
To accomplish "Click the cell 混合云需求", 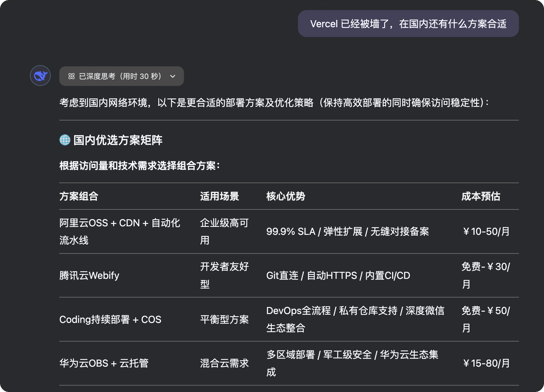I will [x=224, y=363].
